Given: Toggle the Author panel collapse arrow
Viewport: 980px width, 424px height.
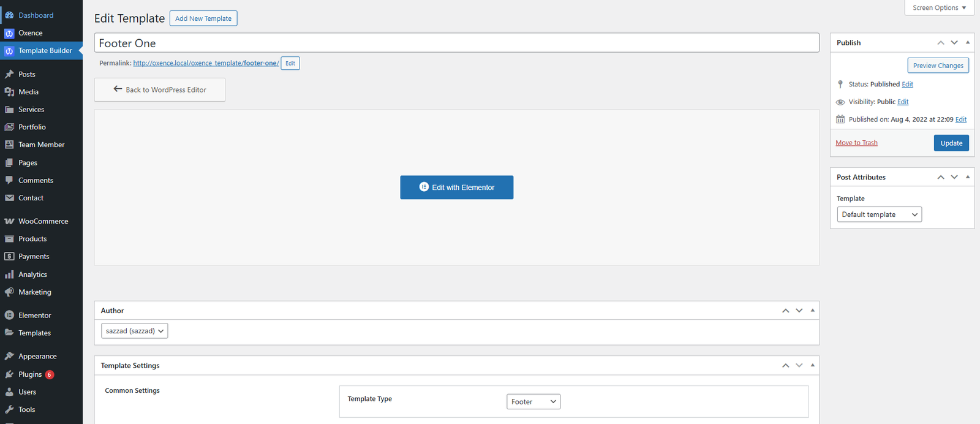Looking at the screenshot, I should pos(813,311).
